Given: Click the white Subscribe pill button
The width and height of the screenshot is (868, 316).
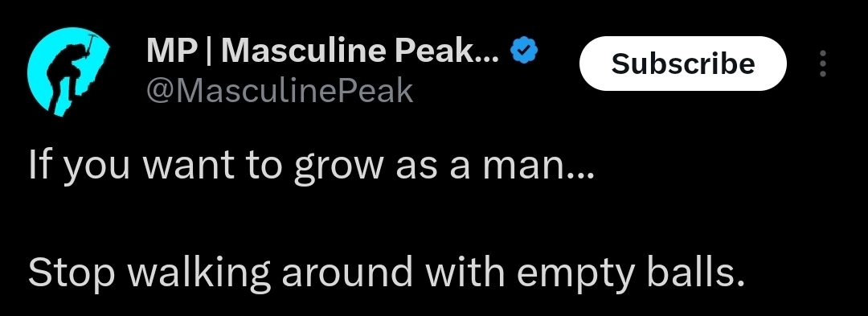Looking at the screenshot, I should (x=682, y=64).
